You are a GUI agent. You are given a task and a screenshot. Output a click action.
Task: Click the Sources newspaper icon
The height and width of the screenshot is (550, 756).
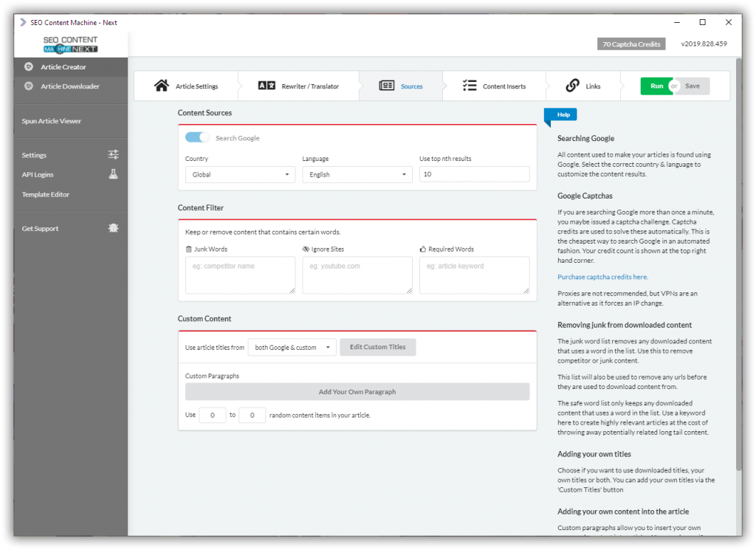[x=387, y=86]
